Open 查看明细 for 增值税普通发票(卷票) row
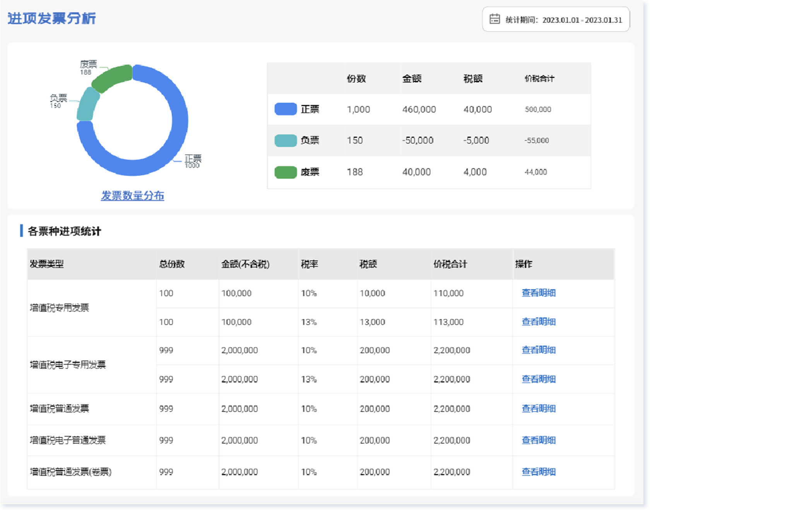This screenshot has height=532, width=792. (538, 472)
